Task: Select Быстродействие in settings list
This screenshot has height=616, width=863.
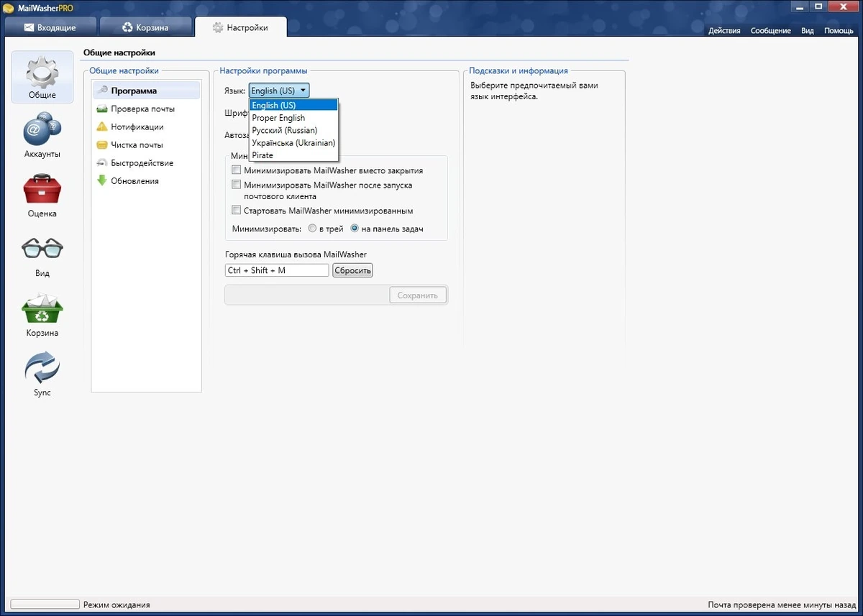Action: pyautogui.click(x=147, y=163)
